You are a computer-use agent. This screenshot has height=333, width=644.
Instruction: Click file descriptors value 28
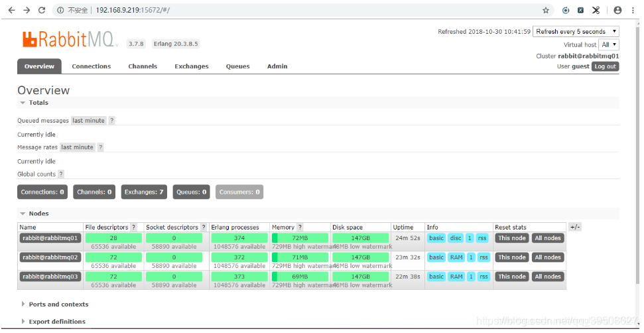coord(113,237)
